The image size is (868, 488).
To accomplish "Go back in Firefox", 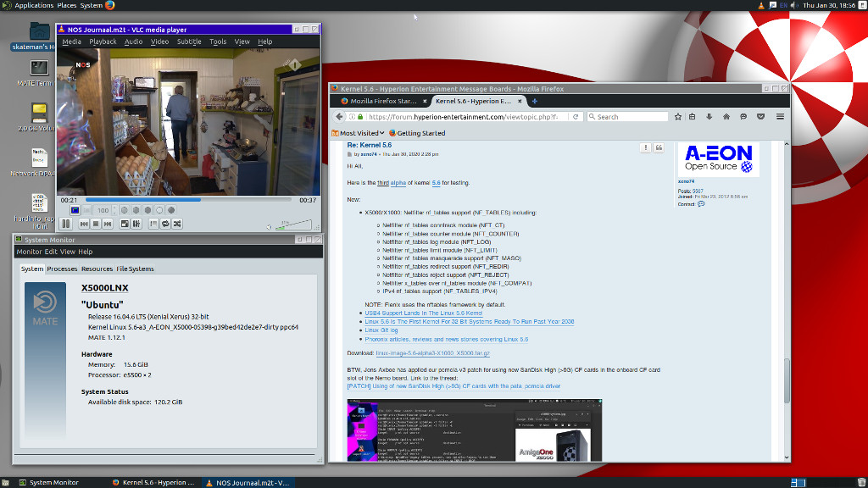I will pyautogui.click(x=339, y=117).
